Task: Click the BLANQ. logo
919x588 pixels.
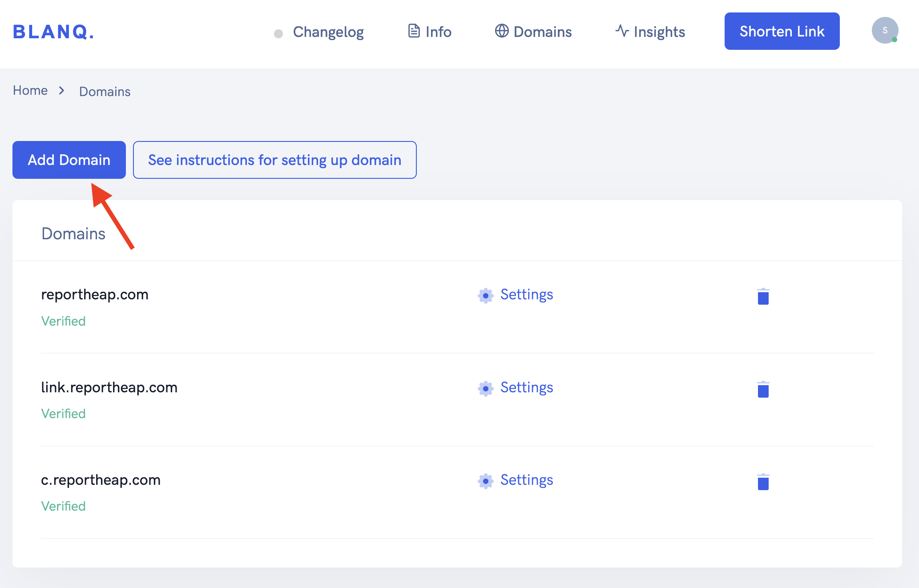Action: point(53,32)
